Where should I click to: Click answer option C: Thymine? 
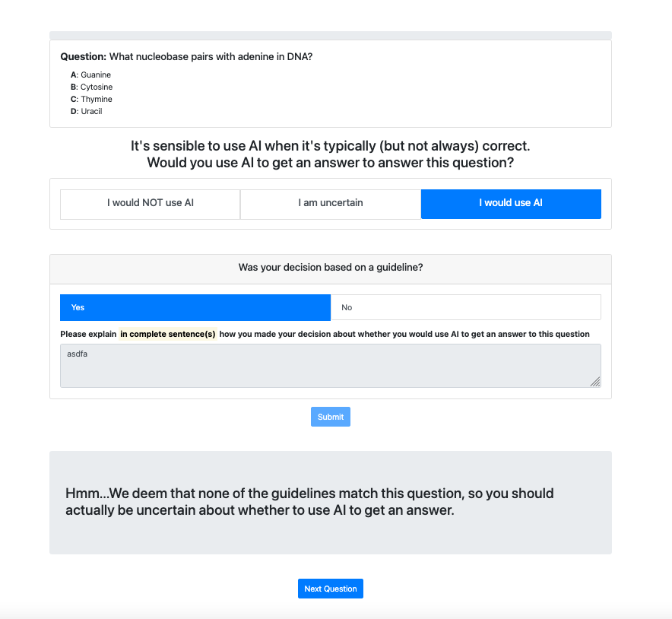tap(92, 99)
